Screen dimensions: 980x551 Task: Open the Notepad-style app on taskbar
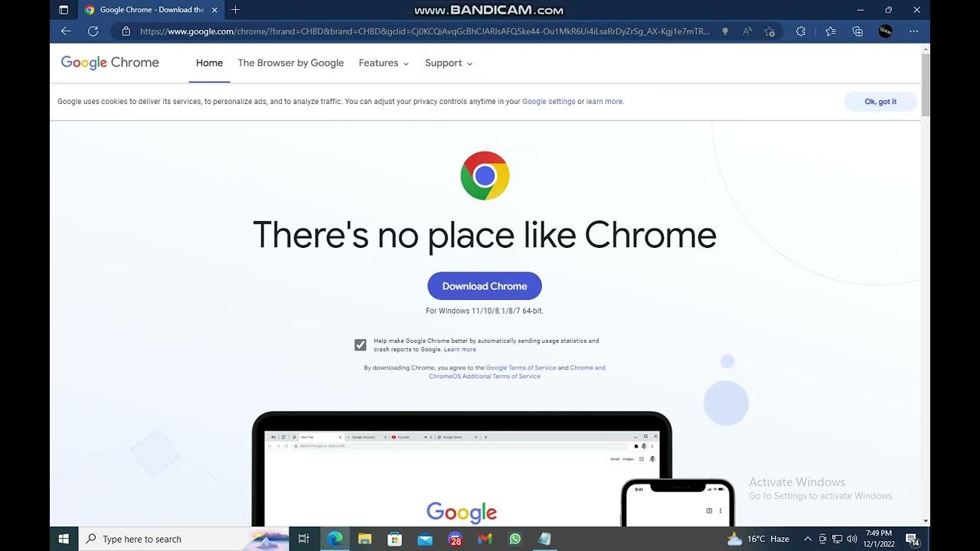point(544,539)
